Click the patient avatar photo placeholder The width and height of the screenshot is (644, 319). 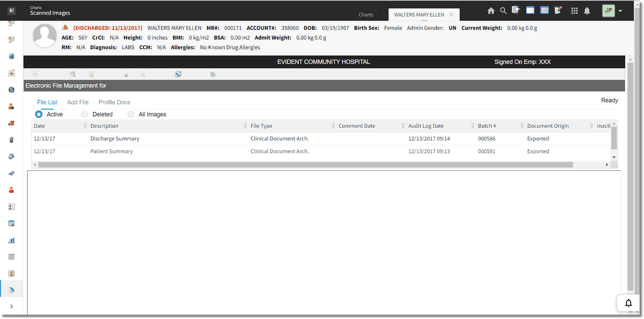[x=45, y=36]
